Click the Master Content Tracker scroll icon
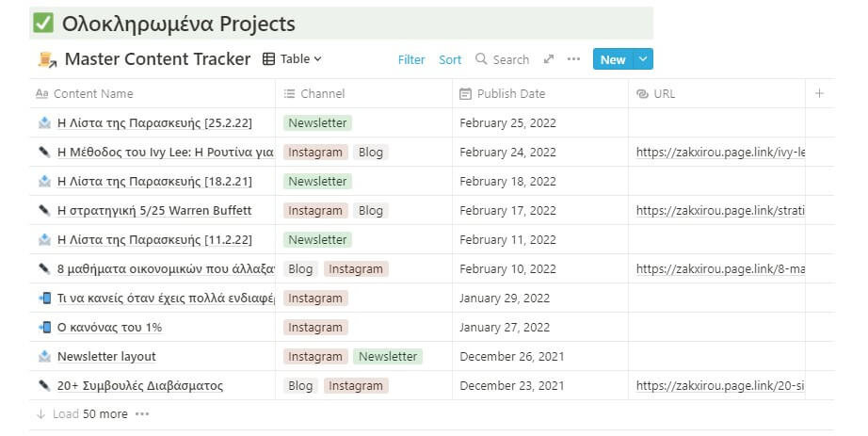This screenshot has width=868, height=436. tap(46, 59)
